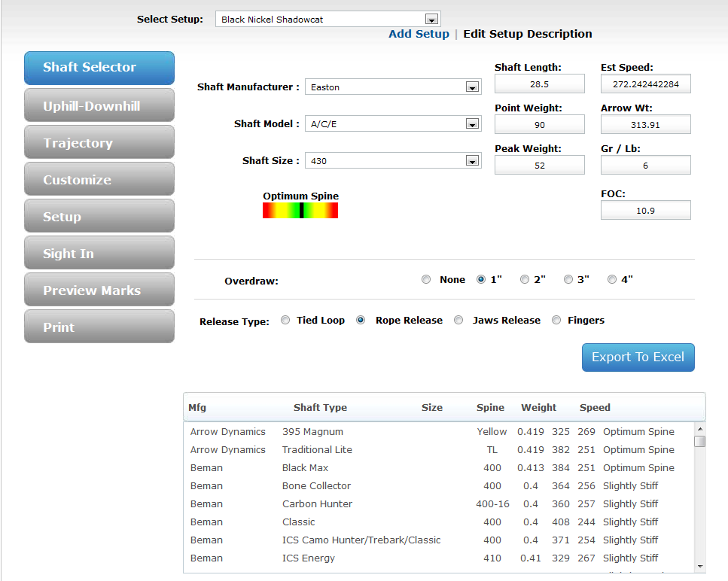Click the Export To Excel button
This screenshot has height=581, width=728.
638,357
